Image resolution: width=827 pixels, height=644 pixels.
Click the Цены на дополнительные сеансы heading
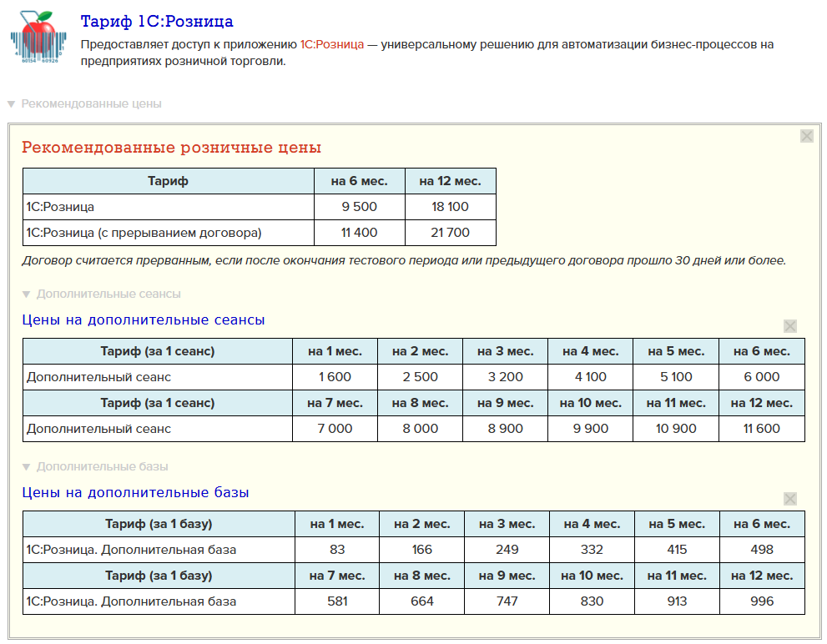click(143, 320)
